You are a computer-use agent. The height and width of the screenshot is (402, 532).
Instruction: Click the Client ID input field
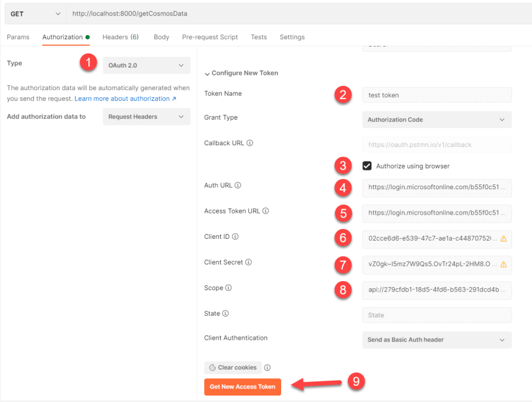pos(436,239)
